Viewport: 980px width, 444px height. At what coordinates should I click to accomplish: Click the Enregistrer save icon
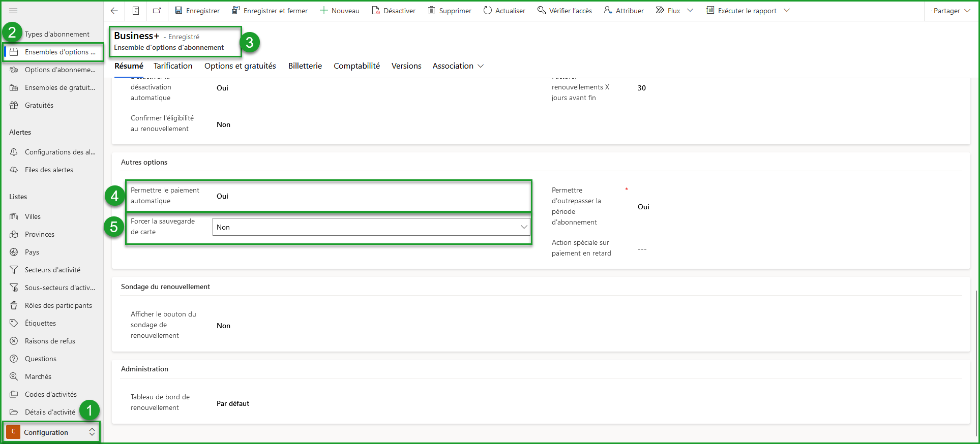(x=179, y=11)
